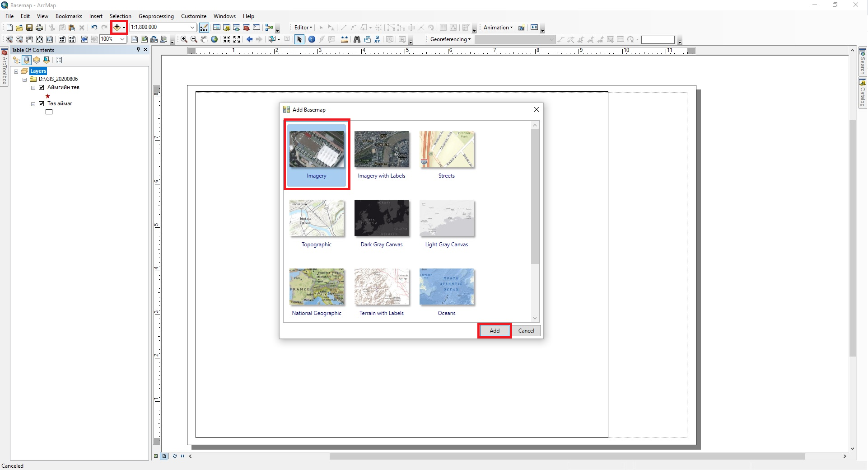The height and width of the screenshot is (470, 868).
Task: Cancel the Add Basemap dialog
Action: [x=526, y=331]
